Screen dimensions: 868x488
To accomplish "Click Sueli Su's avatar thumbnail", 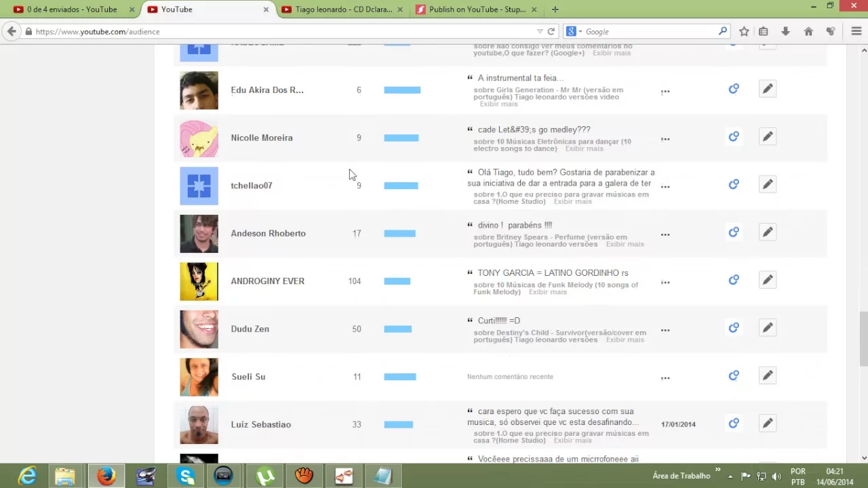I will tap(199, 377).
